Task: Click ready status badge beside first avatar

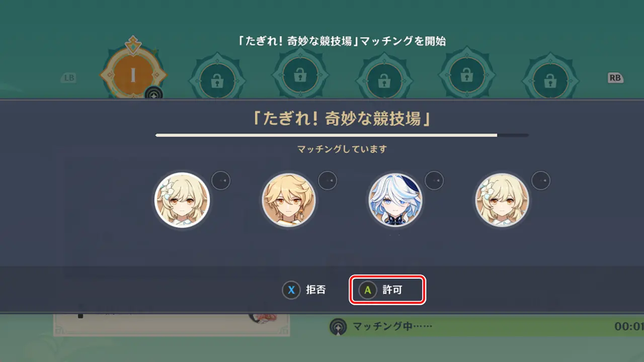Action: click(x=221, y=180)
